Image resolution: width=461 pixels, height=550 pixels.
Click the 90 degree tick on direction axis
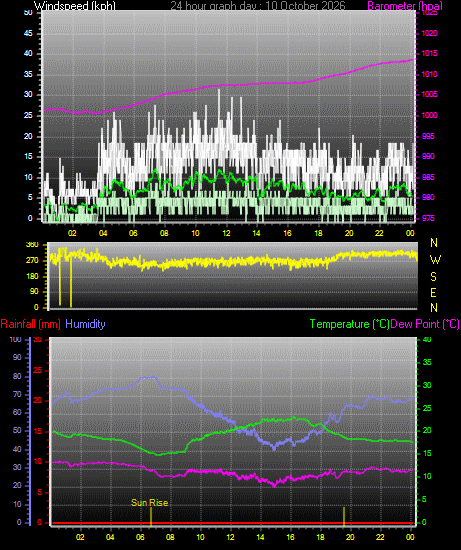(x=34, y=291)
